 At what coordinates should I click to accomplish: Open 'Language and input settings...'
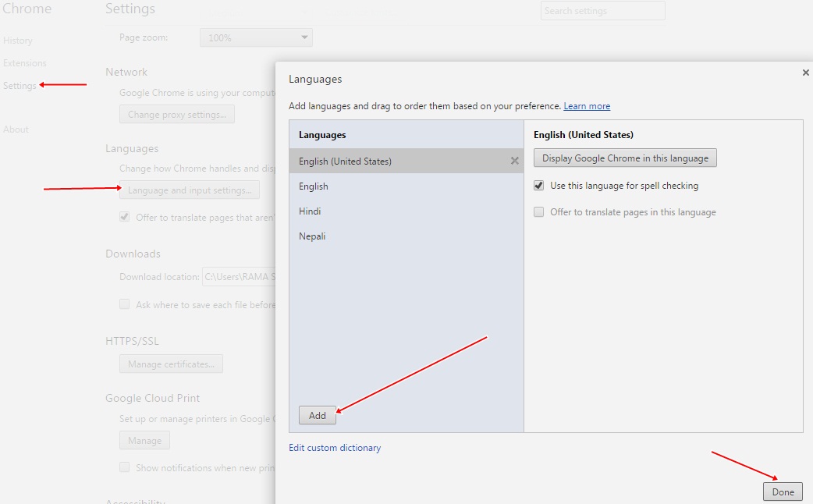tap(189, 190)
